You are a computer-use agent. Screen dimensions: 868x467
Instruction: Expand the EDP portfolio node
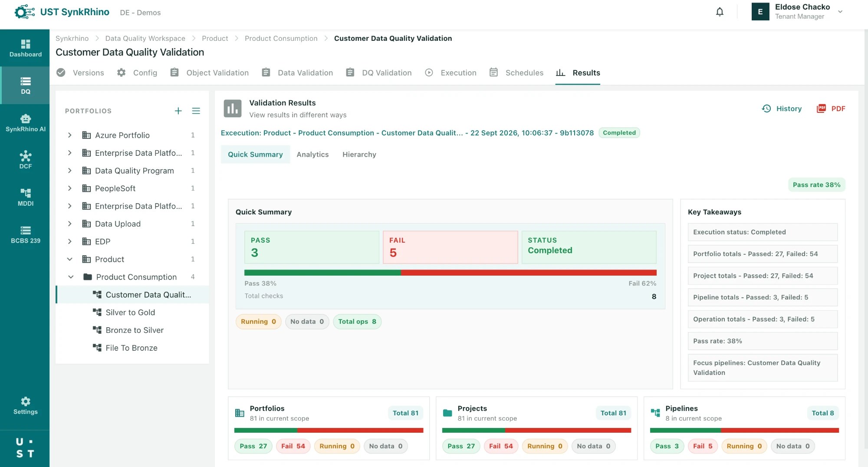(69, 241)
